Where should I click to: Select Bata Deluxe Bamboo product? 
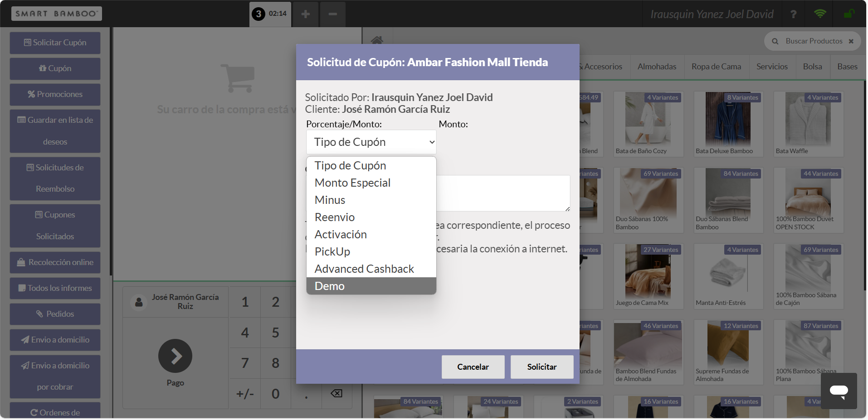tap(728, 124)
